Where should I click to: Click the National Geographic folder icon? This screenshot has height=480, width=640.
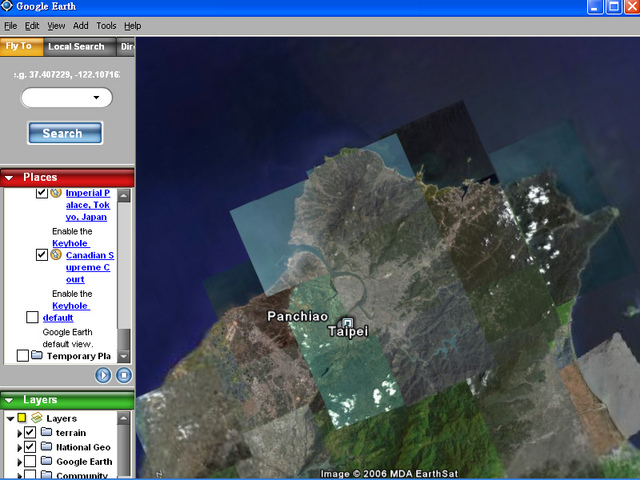(47, 446)
